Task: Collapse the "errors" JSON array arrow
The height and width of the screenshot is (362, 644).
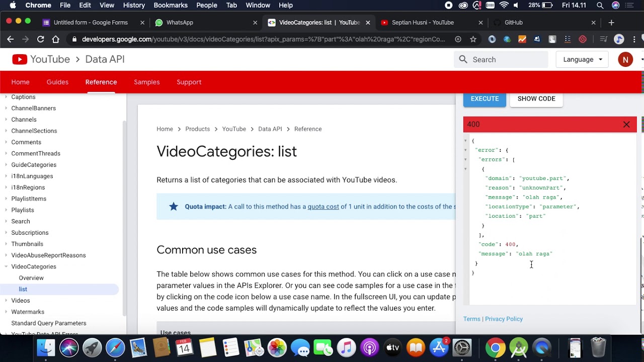Action: click(466, 159)
